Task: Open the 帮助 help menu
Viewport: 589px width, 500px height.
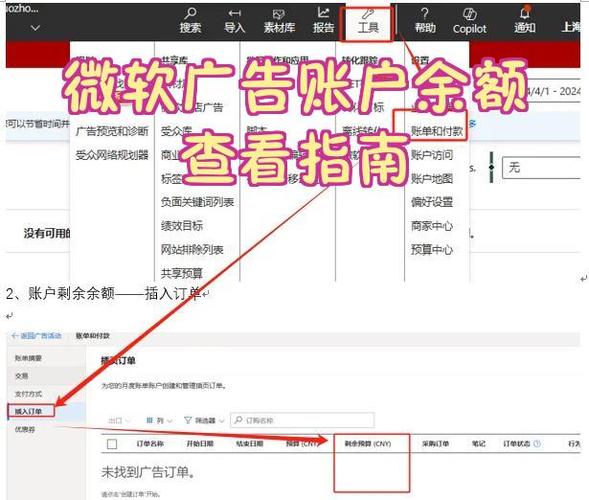Action: (x=425, y=21)
